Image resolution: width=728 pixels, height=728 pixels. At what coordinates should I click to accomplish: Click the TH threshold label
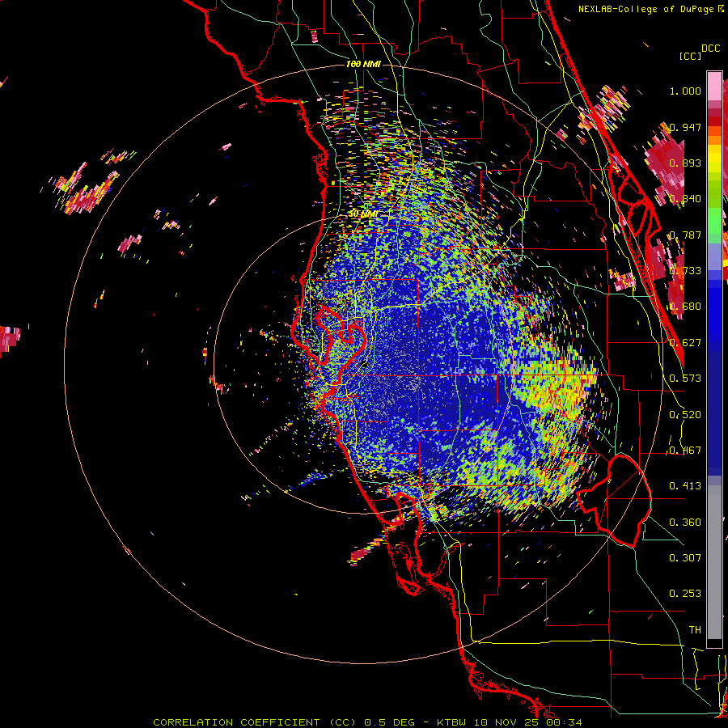pos(695,630)
